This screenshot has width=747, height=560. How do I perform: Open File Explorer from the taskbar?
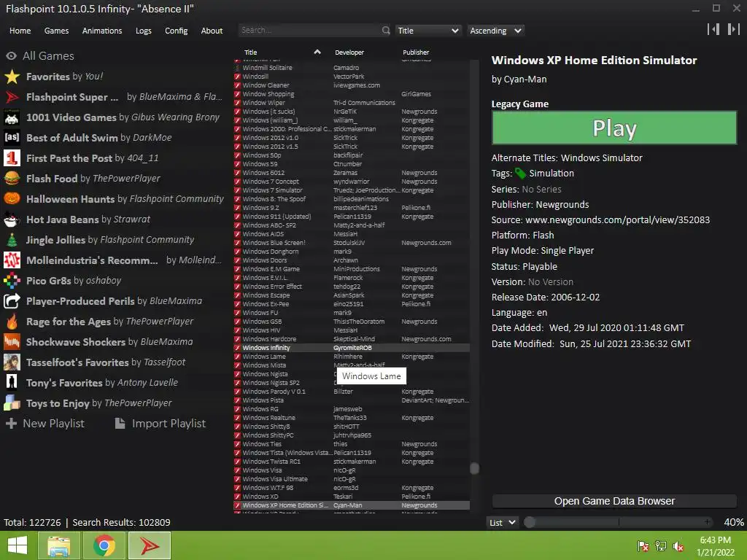coord(58,545)
